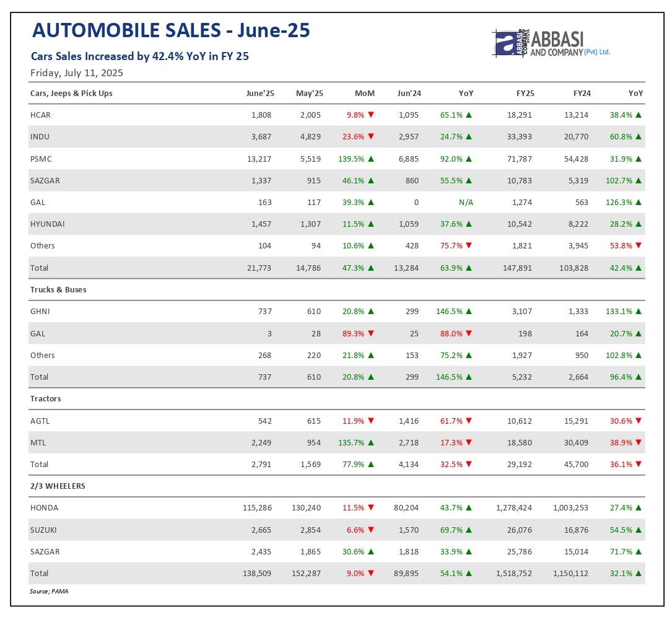672x617 pixels.
Task: Select the 'HCAR' row label
Action: [40, 115]
